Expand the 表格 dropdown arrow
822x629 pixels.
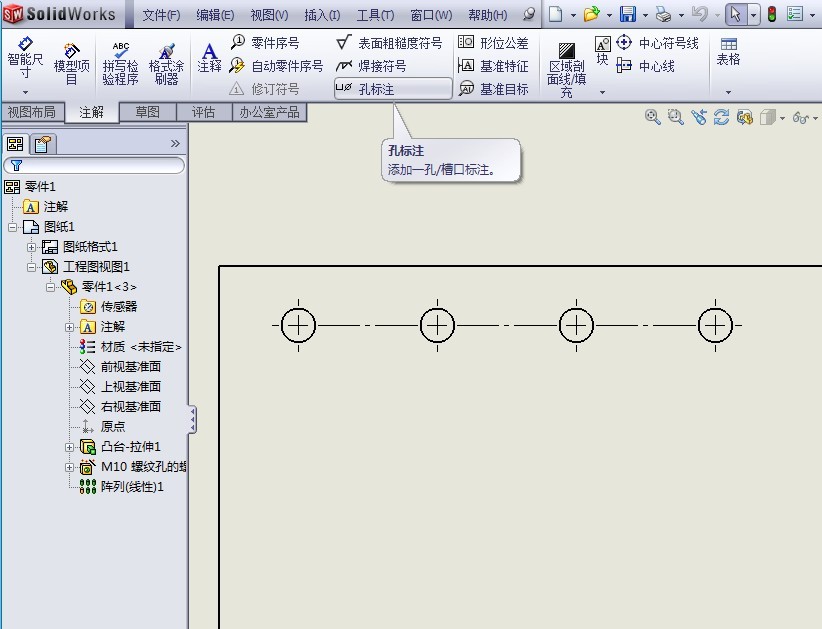(x=728, y=92)
